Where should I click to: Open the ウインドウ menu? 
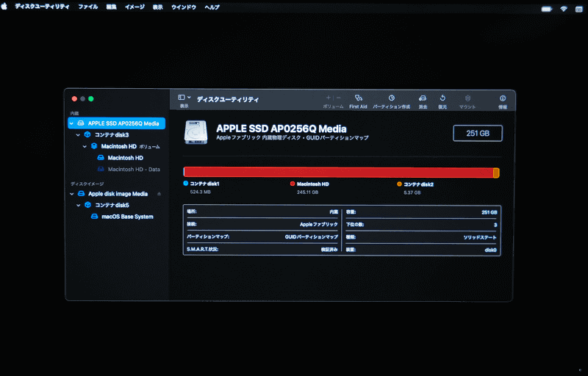[x=184, y=7]
